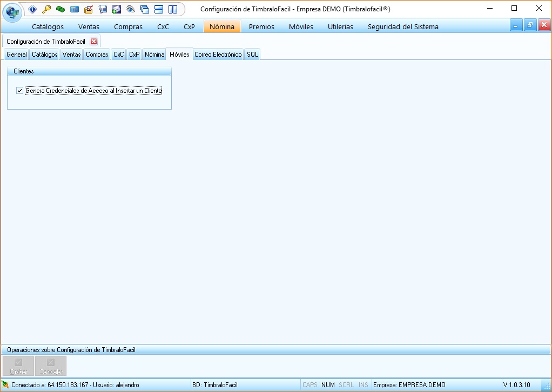Switch to the SQL configuration tab
This screenshot has width=552, height=392.
click(x=252, y=55)
